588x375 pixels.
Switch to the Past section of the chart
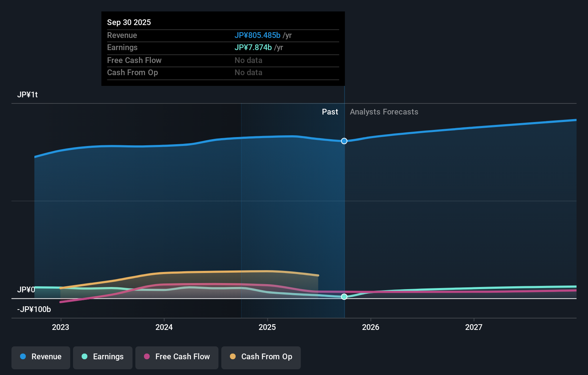(x=330, y=112)
